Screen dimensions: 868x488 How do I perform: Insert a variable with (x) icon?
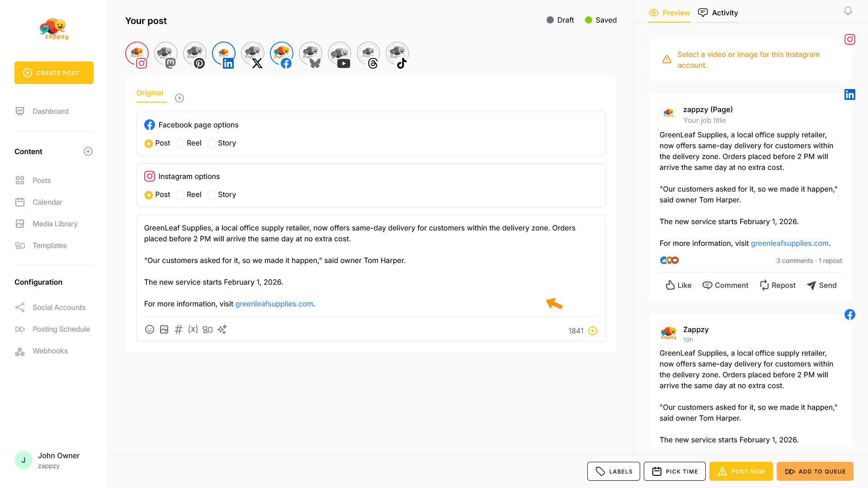pos(193,330)
